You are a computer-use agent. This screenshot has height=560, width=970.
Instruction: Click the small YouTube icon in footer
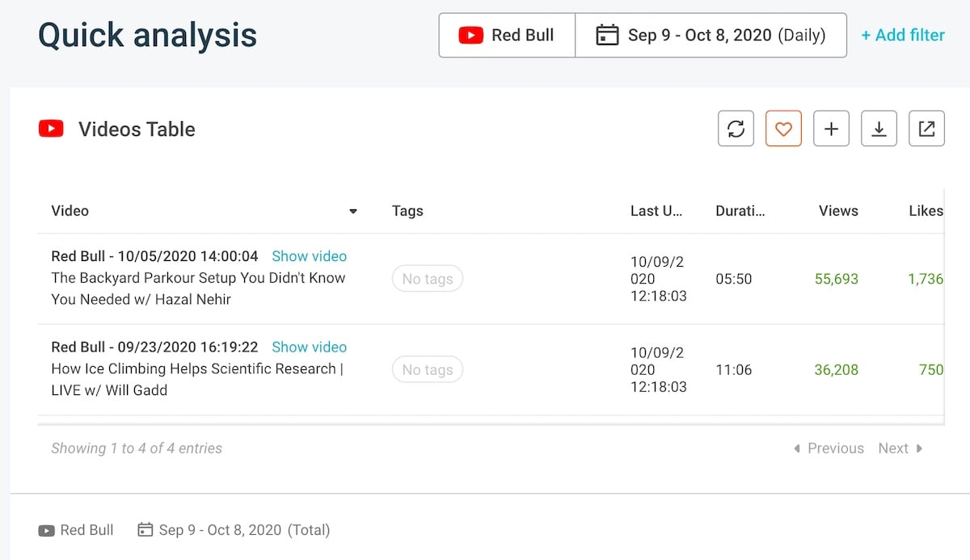(46, 531)
